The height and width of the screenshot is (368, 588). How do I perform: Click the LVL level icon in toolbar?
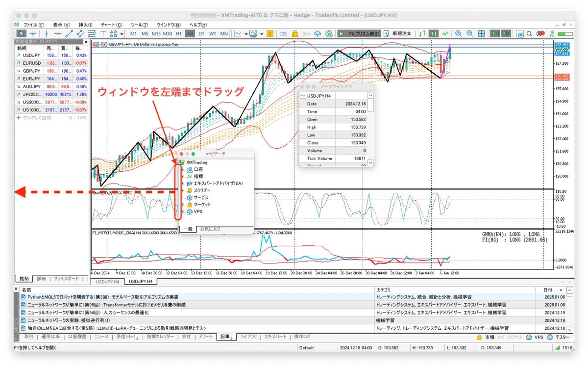[x=552, y=34]
